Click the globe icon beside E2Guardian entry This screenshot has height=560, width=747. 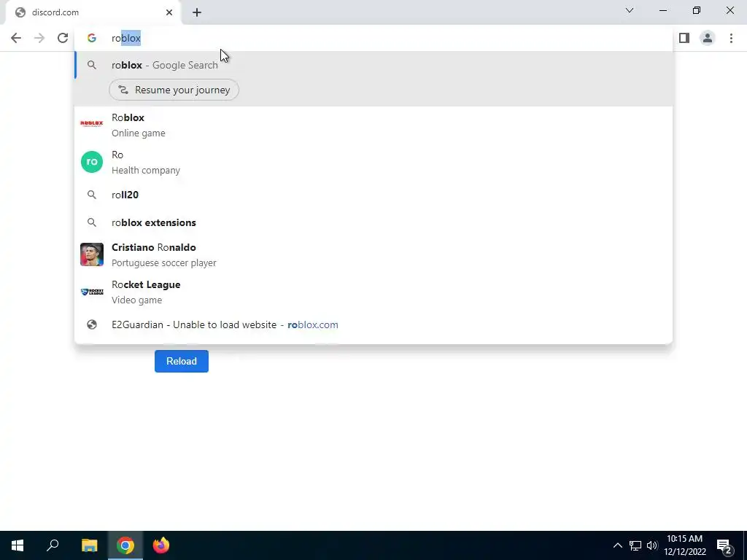pyautogui.click(x=91, y=324)
